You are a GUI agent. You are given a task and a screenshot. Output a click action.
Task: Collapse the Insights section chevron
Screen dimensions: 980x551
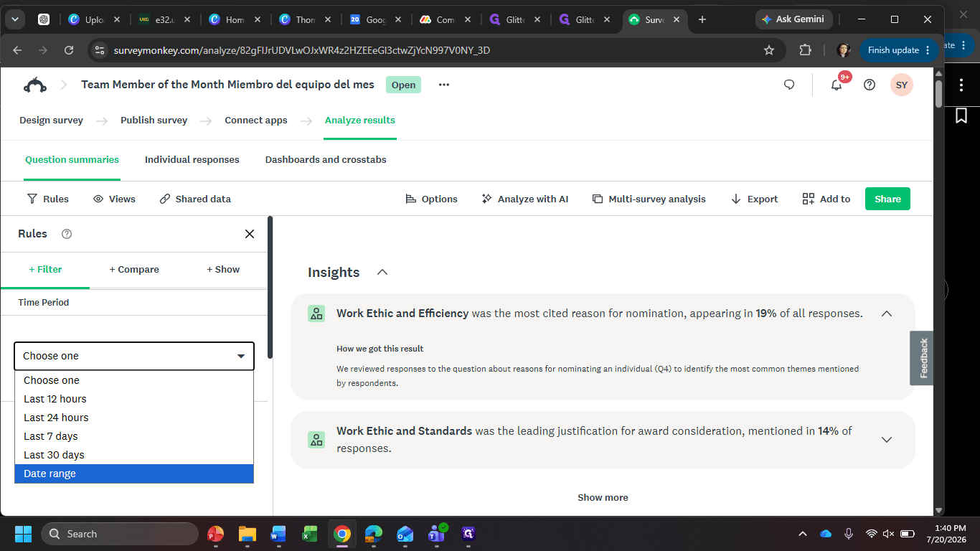382,273
